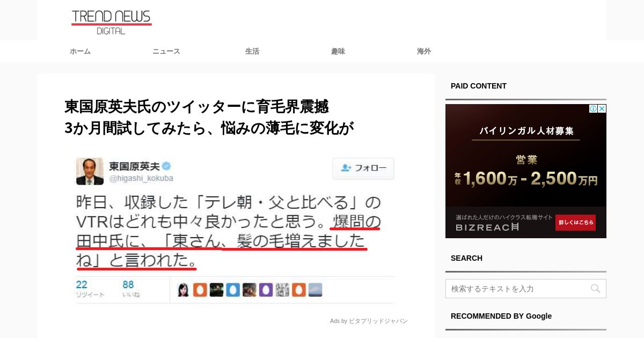Click the last liker avatar with sky photo
This screenshot has height=338, width=644.
[316, 290]
